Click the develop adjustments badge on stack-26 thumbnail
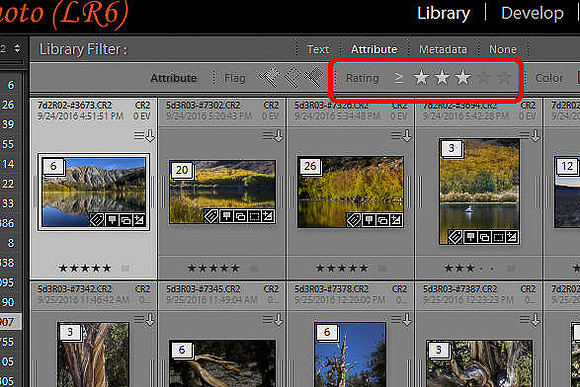 396,220
